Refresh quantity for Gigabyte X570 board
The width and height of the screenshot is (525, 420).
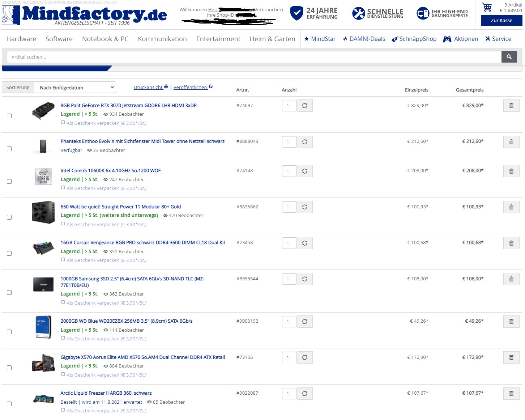click(305, 357)
